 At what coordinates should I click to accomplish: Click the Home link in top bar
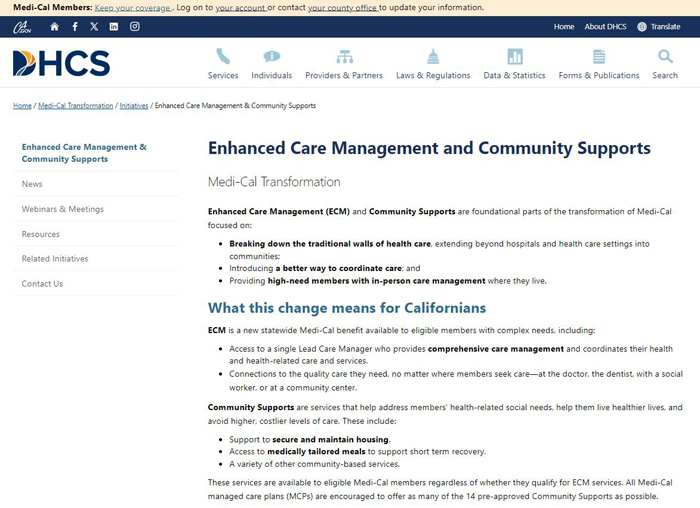coord(564,27)
